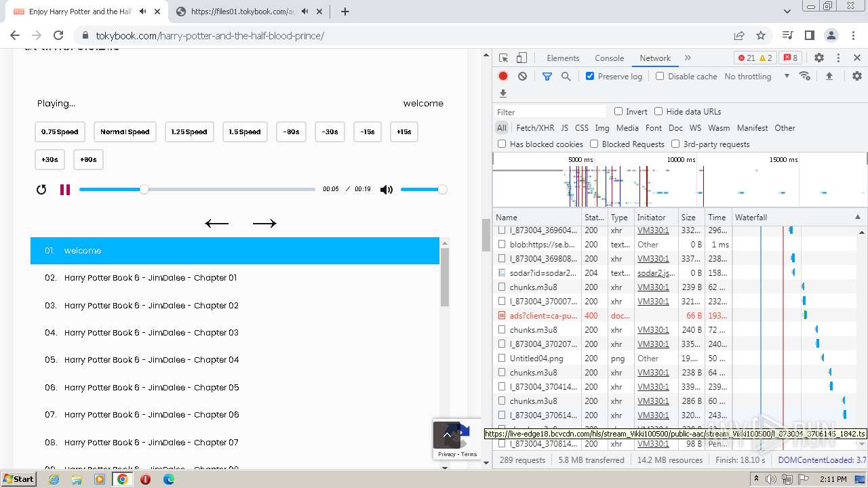Image resolution: width=868 pixels, height=488 pixels.
Task: Open Internet Explorer from taskbar
Action: pos(54,479)
